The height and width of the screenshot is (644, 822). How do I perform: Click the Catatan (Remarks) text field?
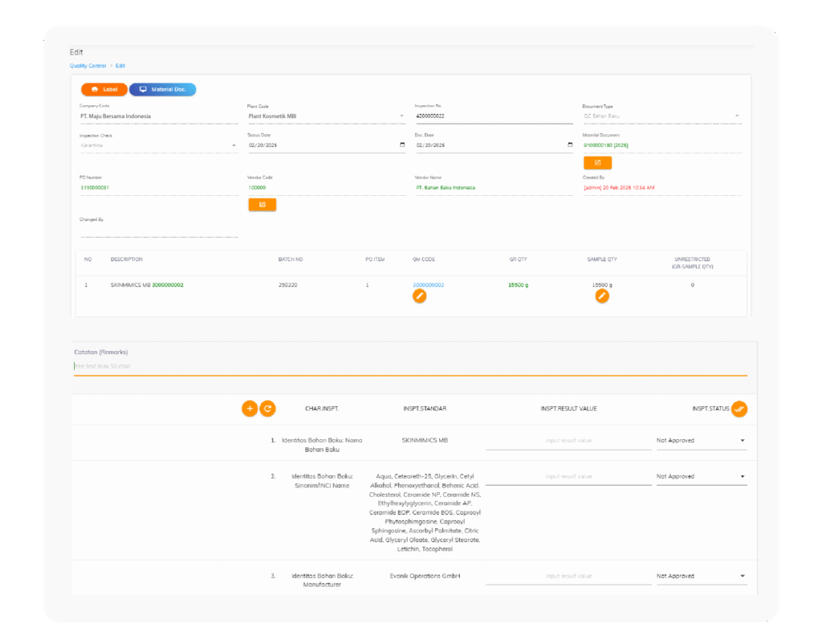click(x=409, y=366)
